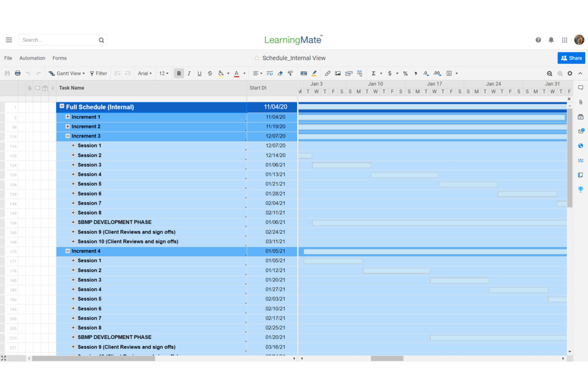588x392 pixels.
Task: Open the notifications bell
Action: (551, 40)
